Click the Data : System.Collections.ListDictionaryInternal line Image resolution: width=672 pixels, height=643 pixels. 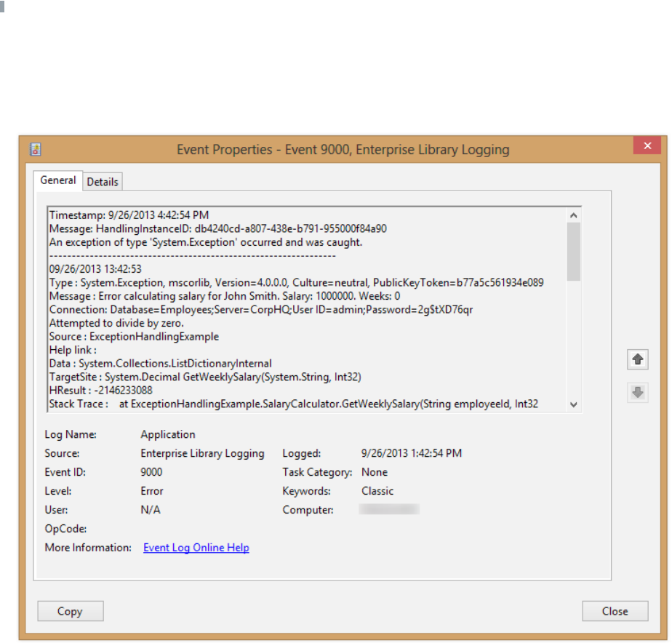(x=160, y=364)
